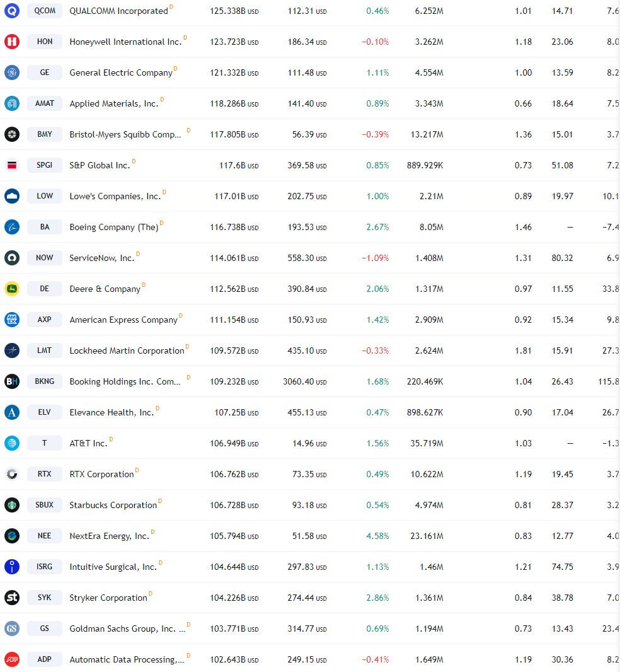Click the Stryker logo icon
Image resolution: width=620 pixels, height=672 pixels.
[12, 597]
